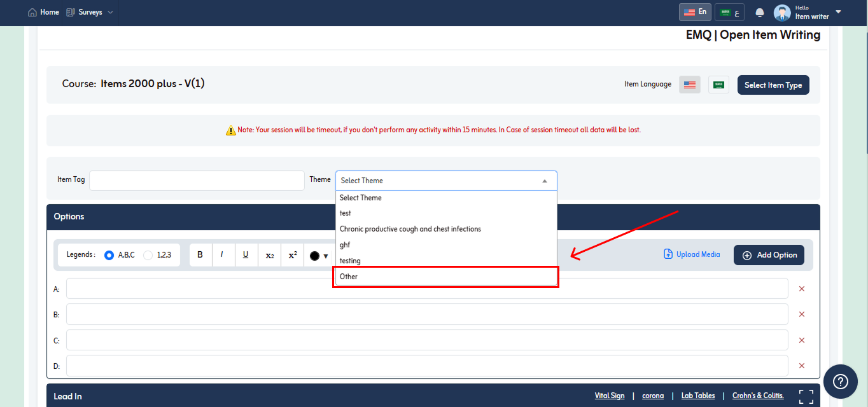Choose the 'test' theme option
This screenshot has width=868, height=407.
[446, 213]
